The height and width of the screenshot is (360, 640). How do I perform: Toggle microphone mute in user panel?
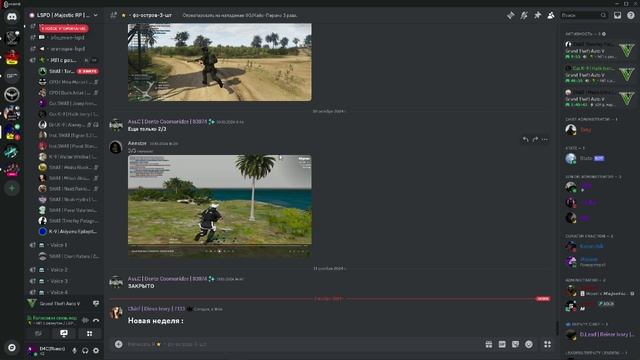coord(74,350)
